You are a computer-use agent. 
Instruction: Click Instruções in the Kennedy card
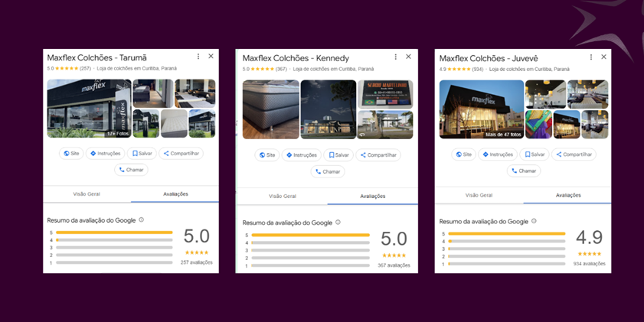(302, 155)
